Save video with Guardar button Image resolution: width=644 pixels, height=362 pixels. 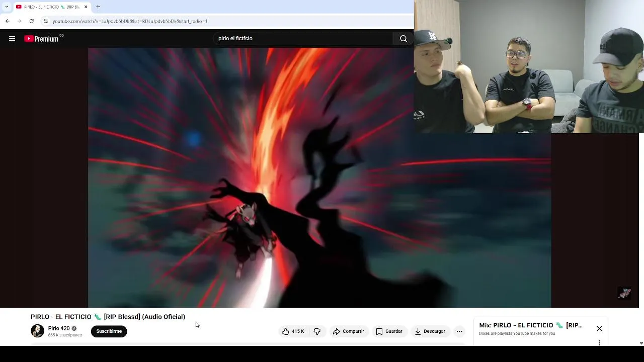pyautogui.click(x=389, y=331)
